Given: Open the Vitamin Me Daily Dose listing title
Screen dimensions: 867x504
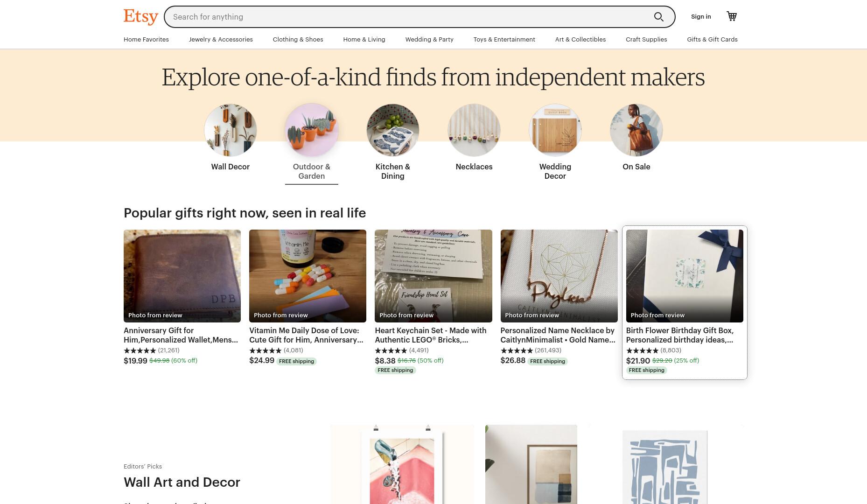Looking at the screenshot, I should point(307,335).
